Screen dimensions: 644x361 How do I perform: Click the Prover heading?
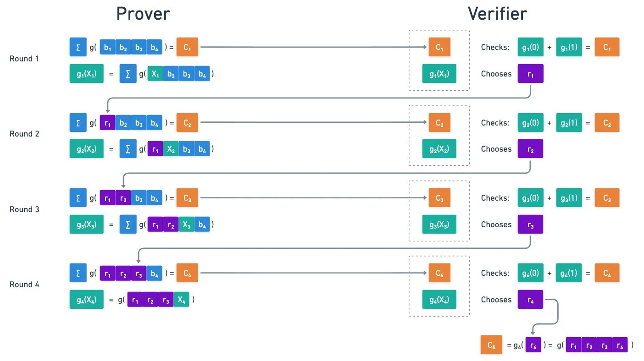tap(143, 14)
